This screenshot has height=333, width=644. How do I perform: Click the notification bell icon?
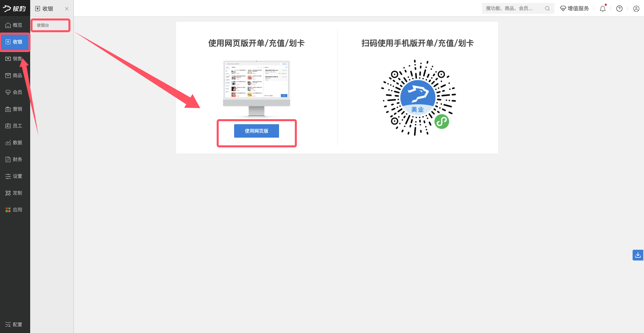click(x=603, y=8)
